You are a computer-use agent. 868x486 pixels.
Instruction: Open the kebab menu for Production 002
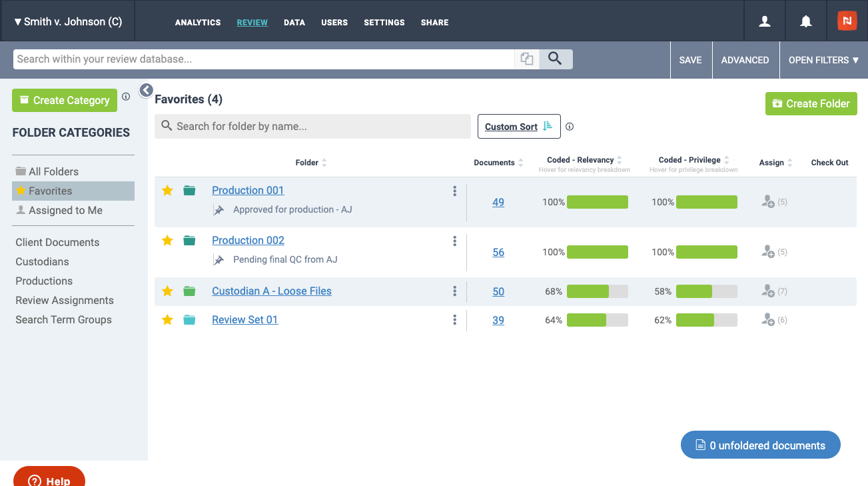click(455, 241)
